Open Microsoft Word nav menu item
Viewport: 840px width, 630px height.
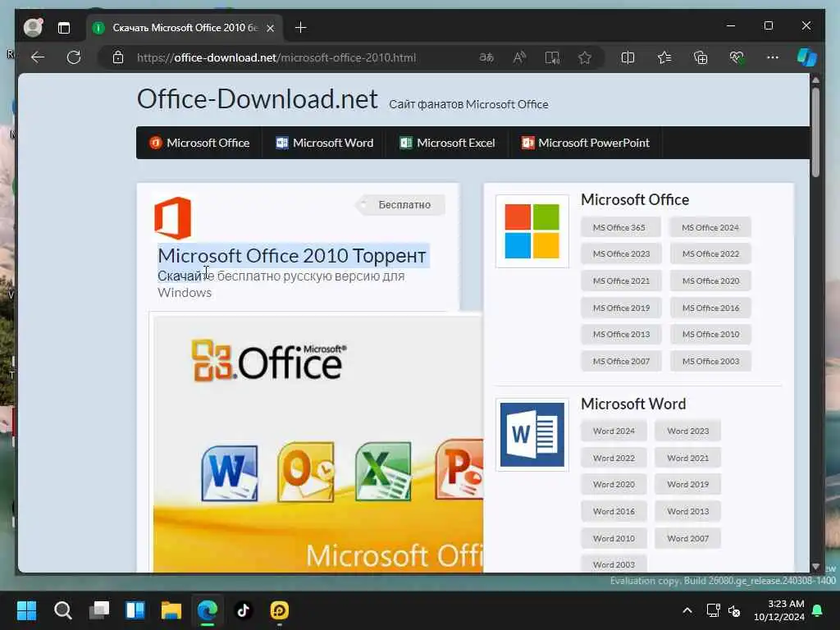tap(325, 143)
